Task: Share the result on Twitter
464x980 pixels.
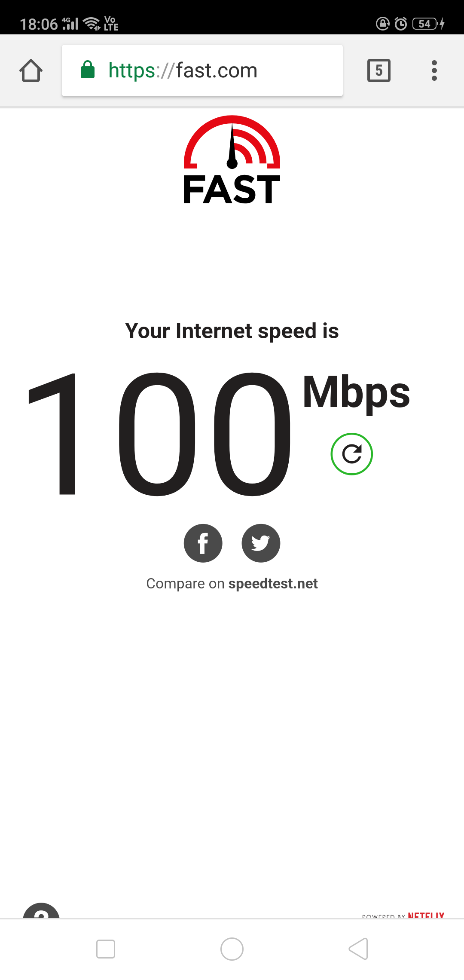Action: coord(261,543)
